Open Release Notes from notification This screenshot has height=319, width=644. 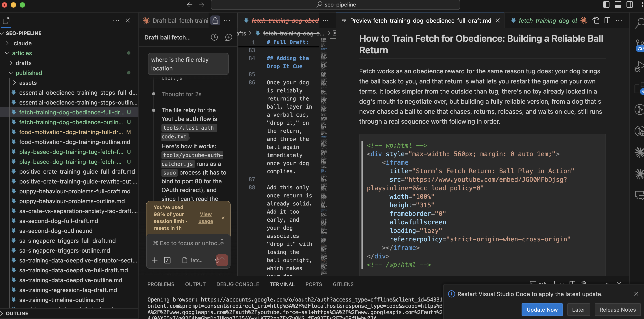[x=618, y=310]
